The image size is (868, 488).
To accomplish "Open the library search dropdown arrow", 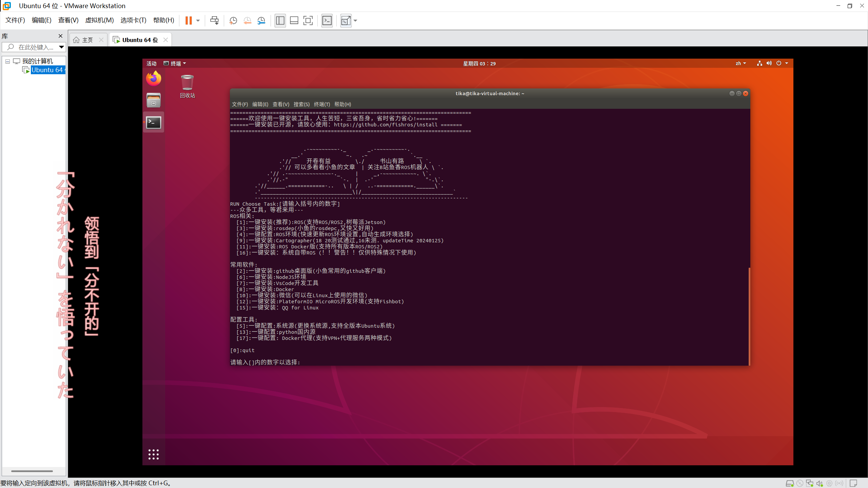I will pyautogui.click(x=61, y=47).
